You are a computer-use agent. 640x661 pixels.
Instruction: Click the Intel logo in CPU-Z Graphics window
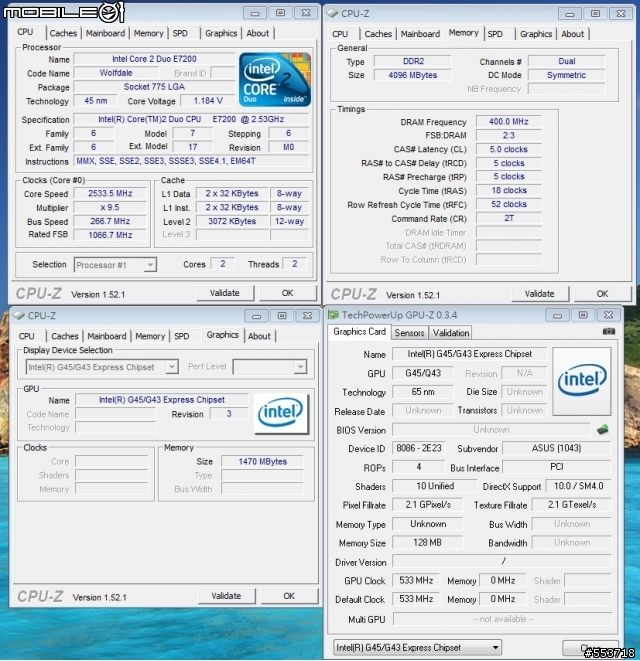(281, 413)
